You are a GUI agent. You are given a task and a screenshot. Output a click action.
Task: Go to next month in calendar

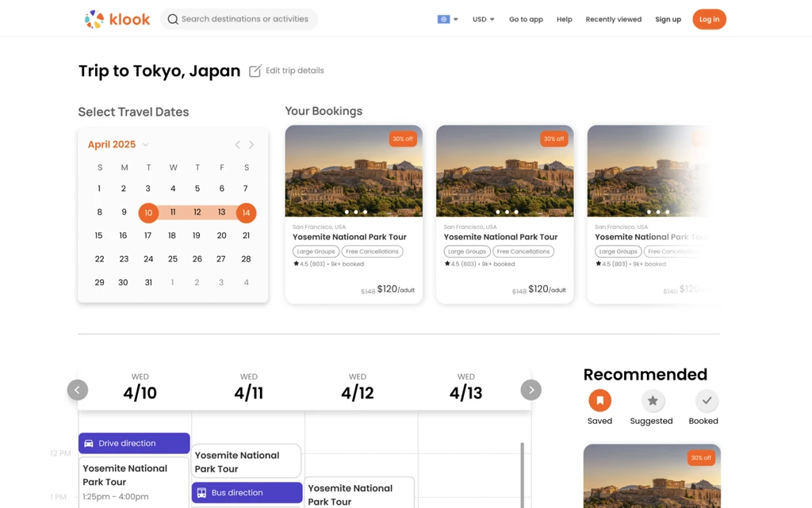point(251,144)
